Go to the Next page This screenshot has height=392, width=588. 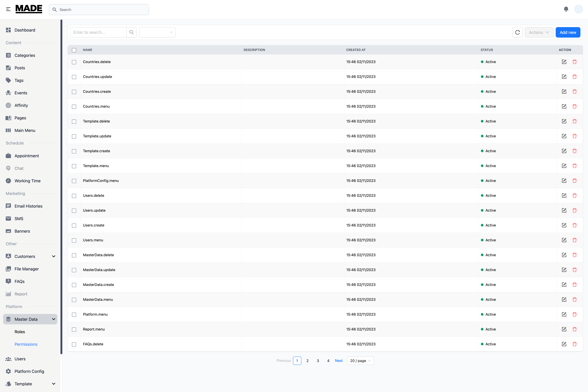click(x=338, y=360)
